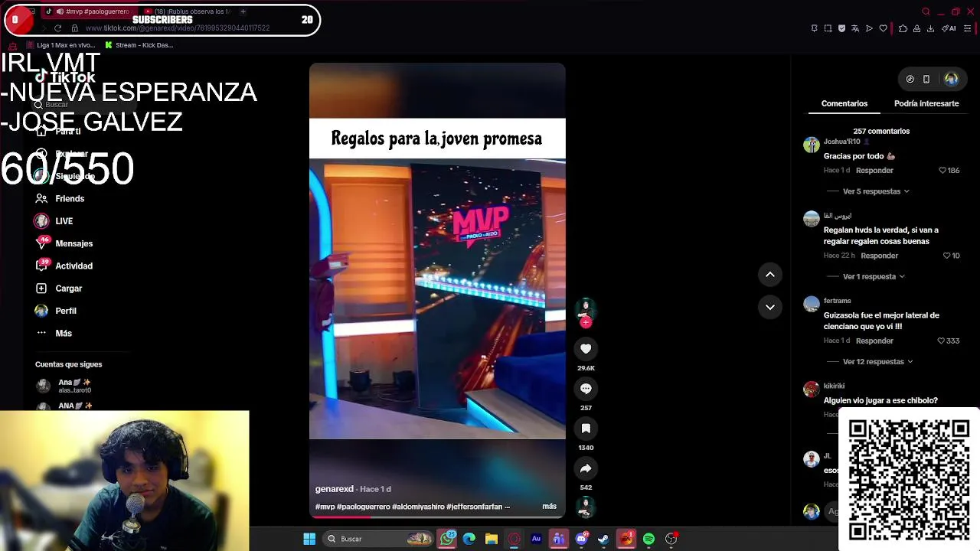Click the browser snapshot icon in toolbar
Viewport: 980px width, 551px height.
pos(828,28)
